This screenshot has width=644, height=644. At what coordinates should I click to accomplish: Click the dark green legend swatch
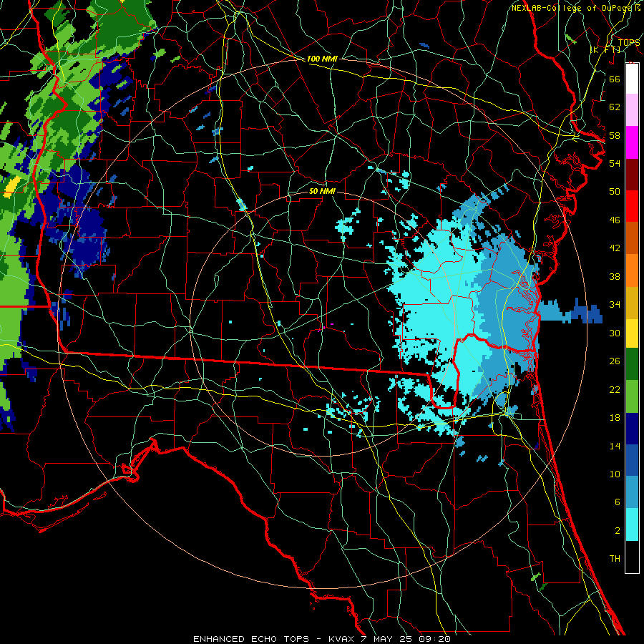pos(632,364)
